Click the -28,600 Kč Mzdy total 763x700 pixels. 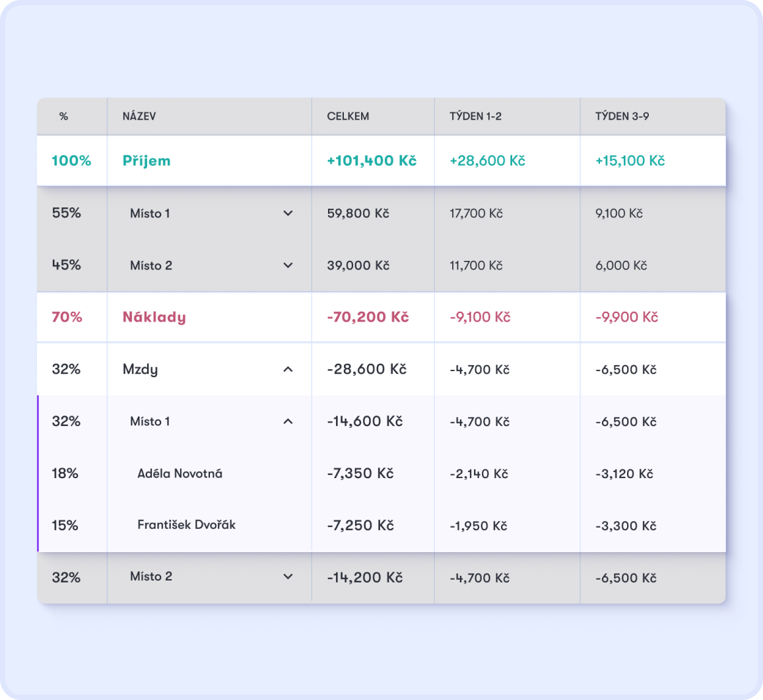tap(366, 369)
